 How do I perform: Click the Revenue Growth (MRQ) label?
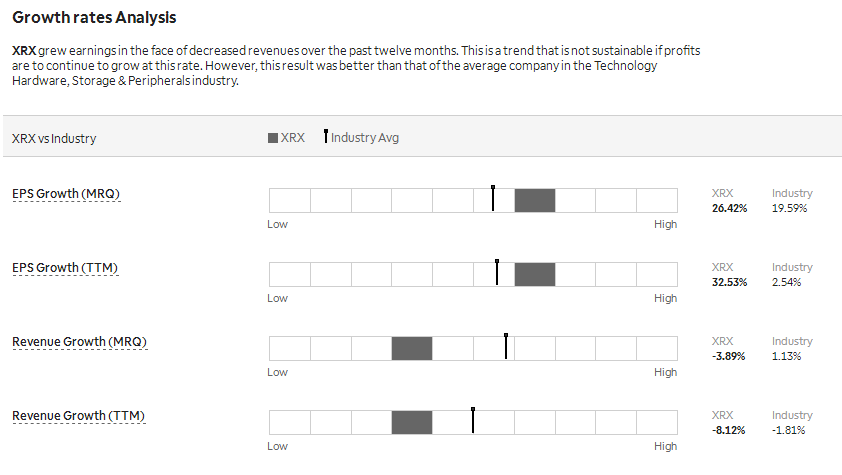[x=79, y=342]
